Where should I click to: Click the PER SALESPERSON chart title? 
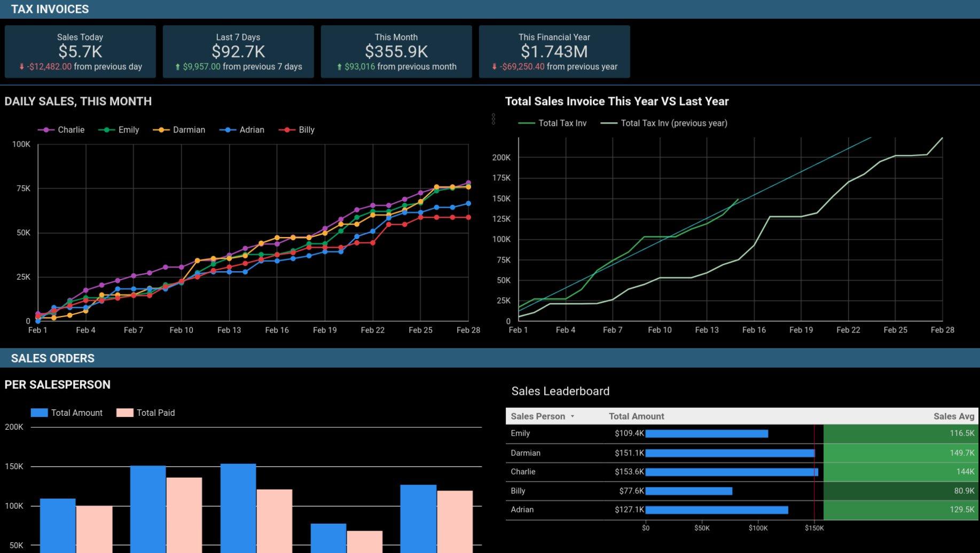point(57,385)
